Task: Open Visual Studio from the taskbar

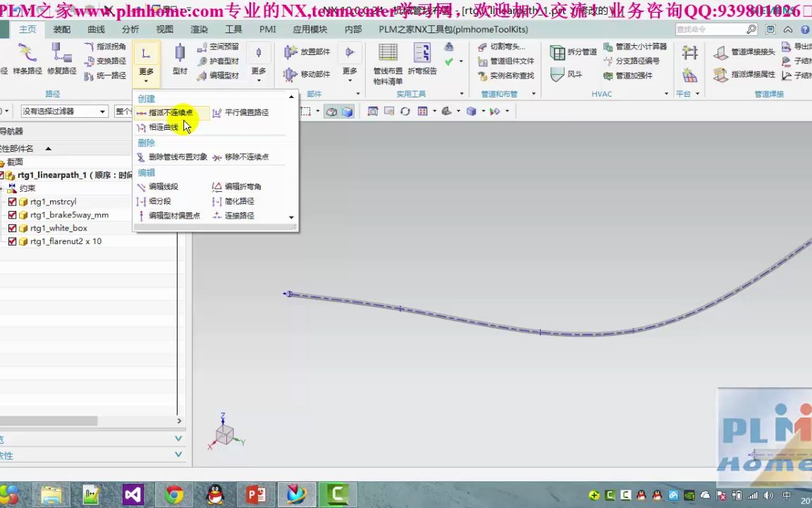Action: tap(133, 495)
